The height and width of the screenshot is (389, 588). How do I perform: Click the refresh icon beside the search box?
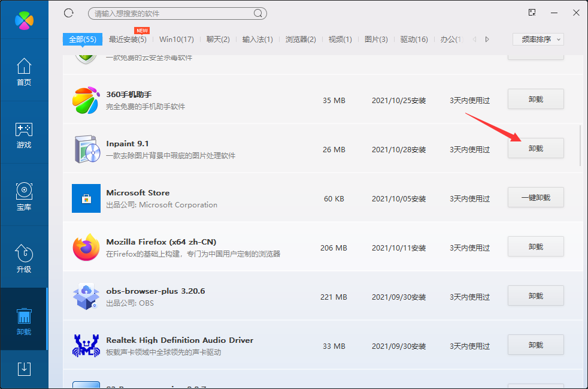pos(69,13)
